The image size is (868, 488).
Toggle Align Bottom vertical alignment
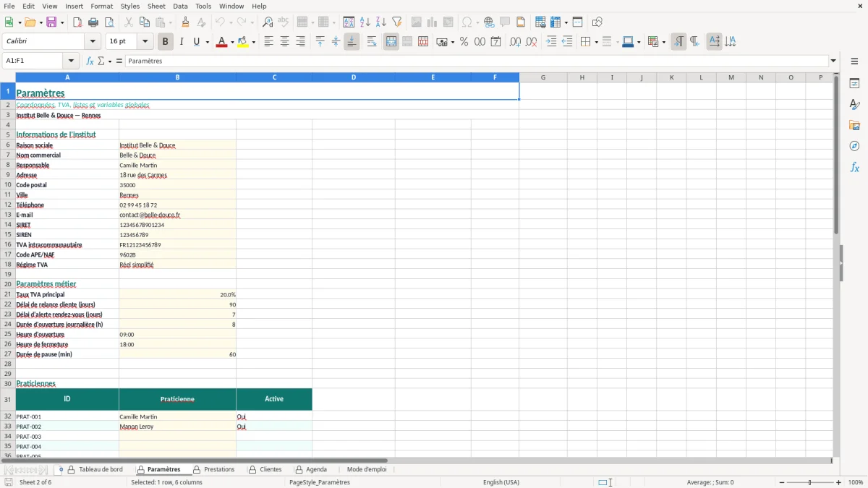352,42
